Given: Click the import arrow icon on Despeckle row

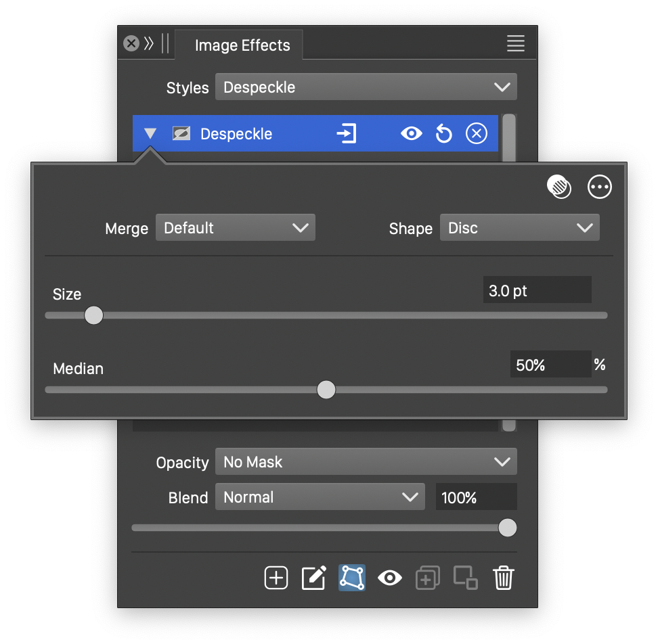Looking at the screenshot, I should 346,134.
